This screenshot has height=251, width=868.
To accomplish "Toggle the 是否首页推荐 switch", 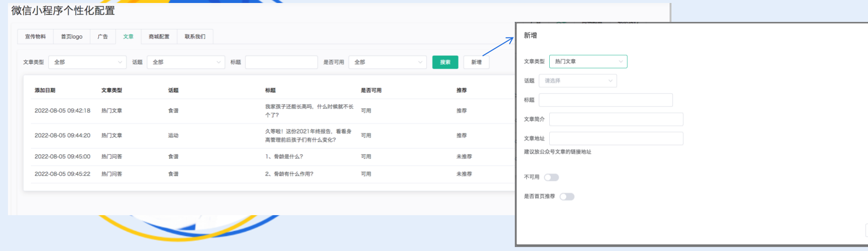I will (x=567, y=197).
